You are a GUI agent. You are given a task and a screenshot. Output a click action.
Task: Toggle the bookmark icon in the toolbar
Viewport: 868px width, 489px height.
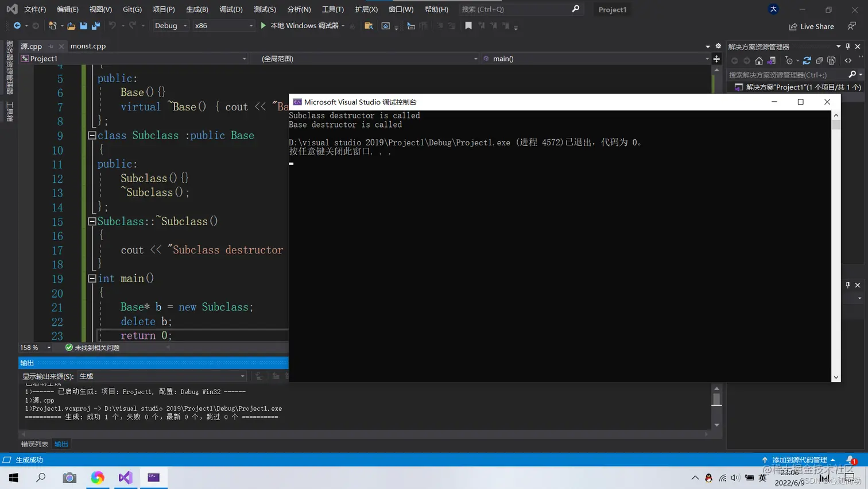click(x=468, y=26)
